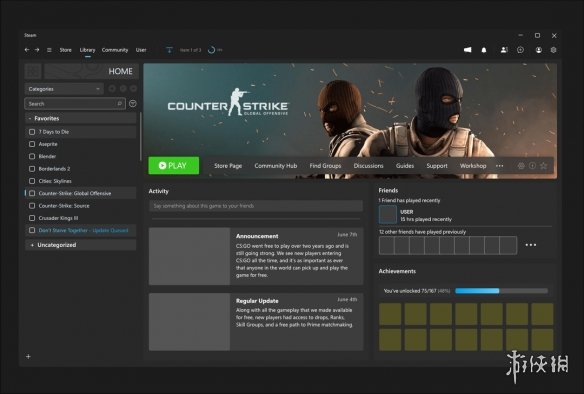Click the achievements progress bar
Viewport: 584px width, 394px height.
[501, 291]
